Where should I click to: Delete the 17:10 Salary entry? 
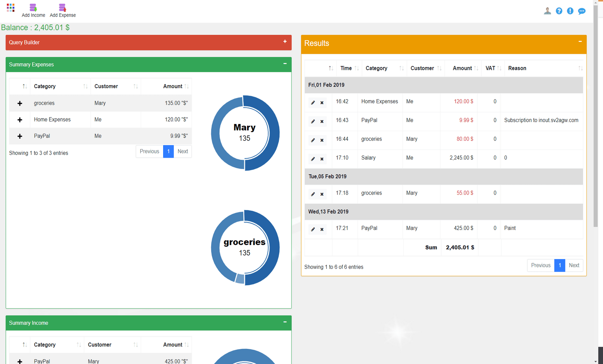coord(322,159)
